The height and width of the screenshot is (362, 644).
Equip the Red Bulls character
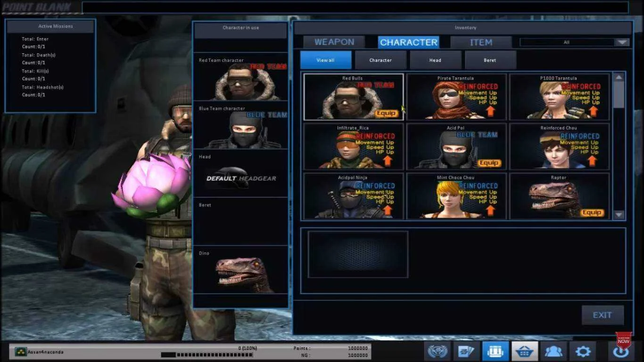tap(386, 113)
